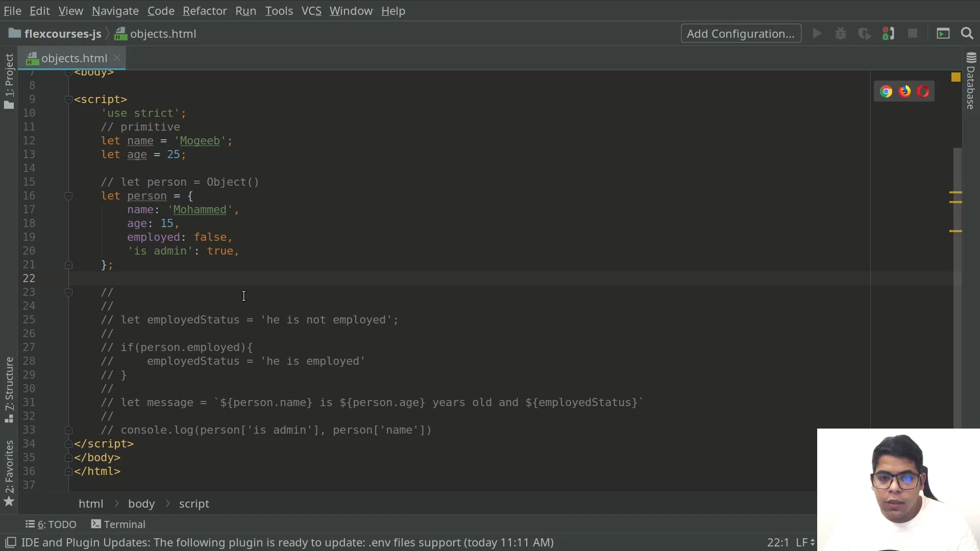The width and height of the screenshot is (980, 551).
Task: Open the Help menu
Action: [x=393, y=11]
